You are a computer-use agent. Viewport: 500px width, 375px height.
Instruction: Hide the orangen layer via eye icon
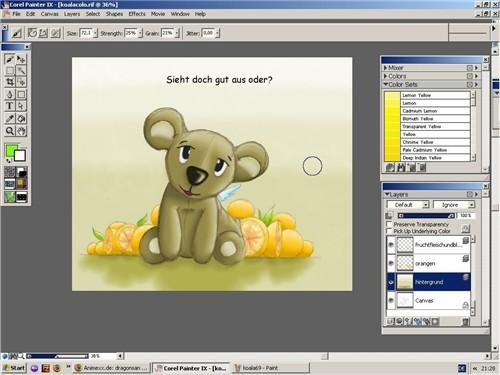[391, 263]
